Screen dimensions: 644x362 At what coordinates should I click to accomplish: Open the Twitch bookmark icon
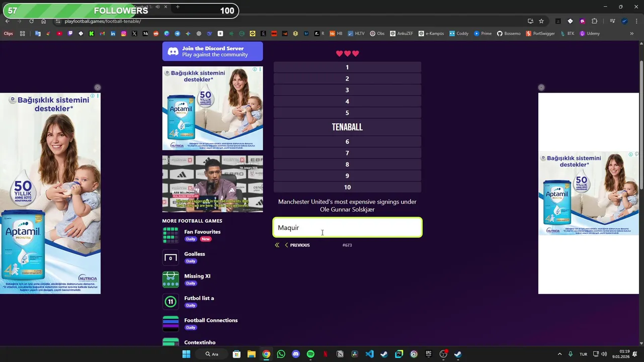pyautogui.click(x=70, y=34)
